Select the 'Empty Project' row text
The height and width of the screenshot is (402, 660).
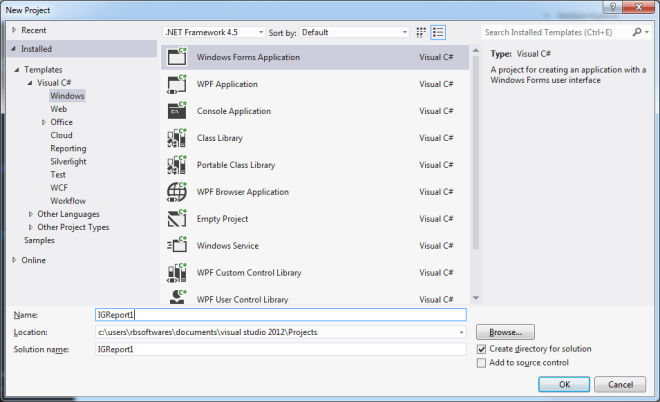[x=222, y=219]
